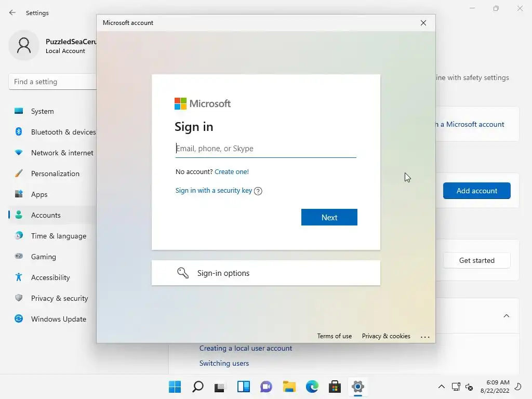Open Apps settings
This screenshot has width=532, height=399.
tap(54, 194)
